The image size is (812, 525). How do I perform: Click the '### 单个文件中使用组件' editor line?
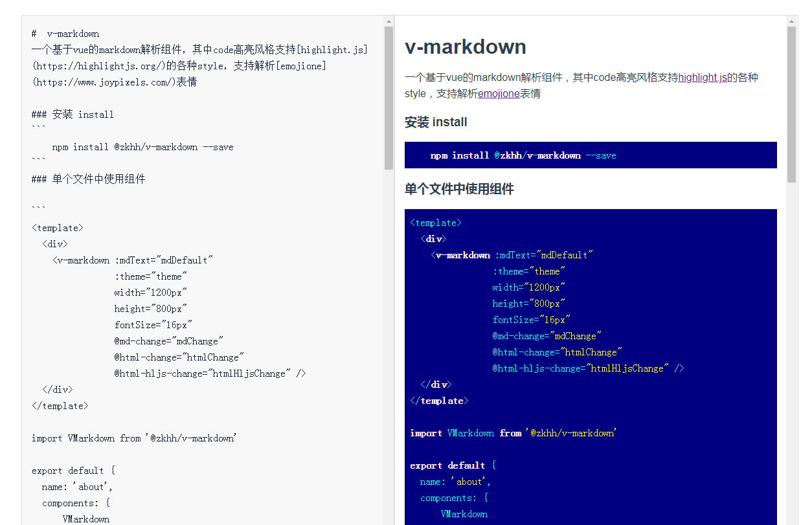(x=88, y=179)
